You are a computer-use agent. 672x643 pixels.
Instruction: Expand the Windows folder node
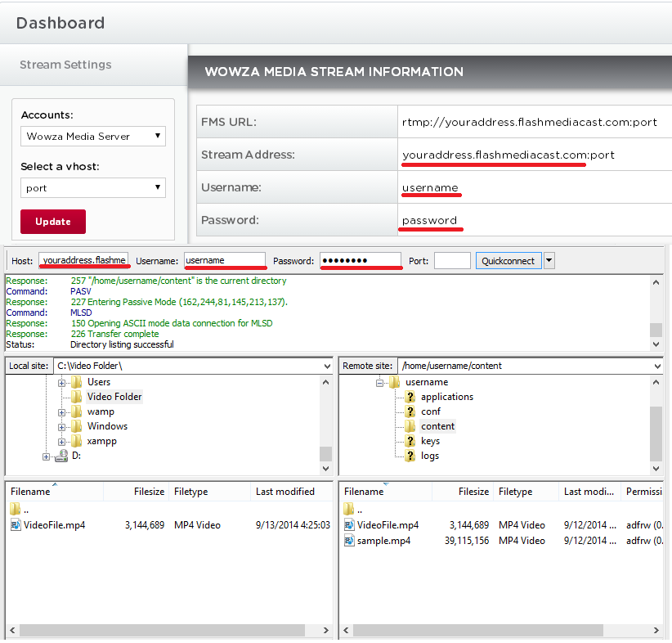[x=61, y=427]
